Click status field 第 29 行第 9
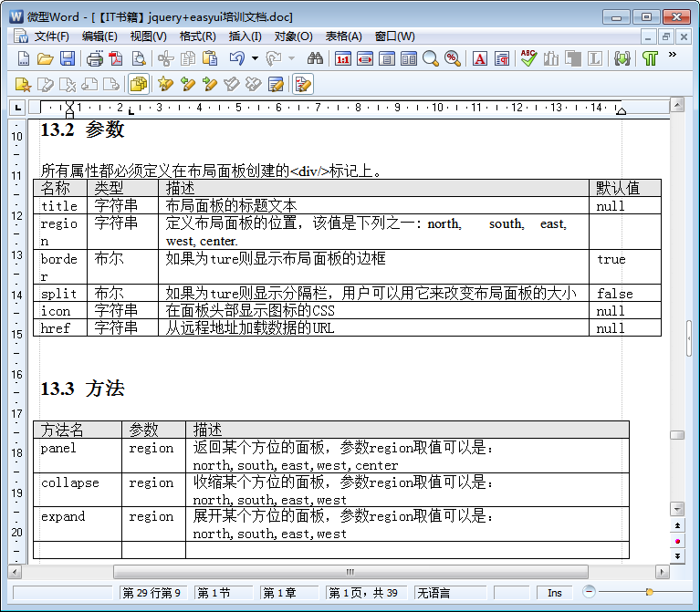Screen dimensions: 700x612 click(153, 593)
